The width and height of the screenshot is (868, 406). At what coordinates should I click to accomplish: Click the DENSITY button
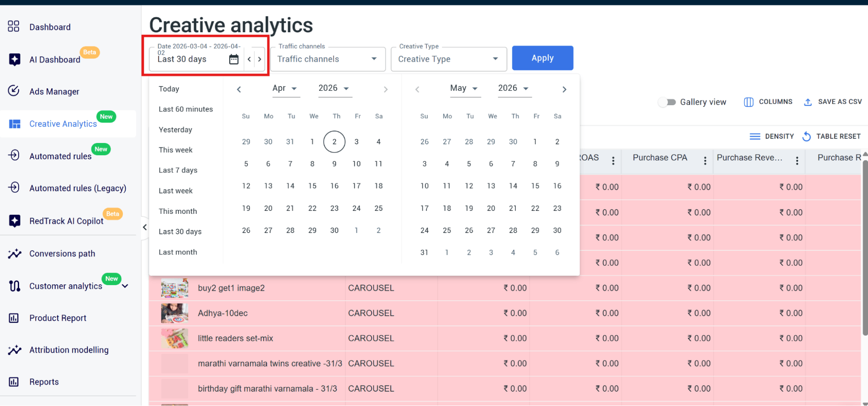772,136
